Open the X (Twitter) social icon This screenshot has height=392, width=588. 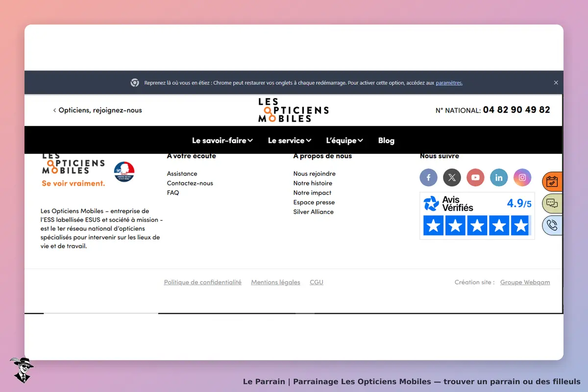tap(452, 177)
